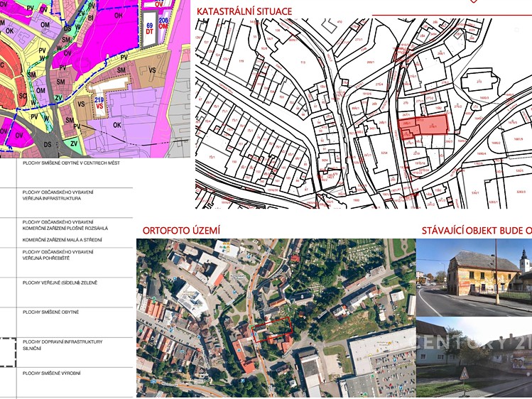Select legend row 'PLOCHY SMÍŠENÉ VÝROBNÍ'
This screenshot has height=399, width=532.
pos(52,373)
